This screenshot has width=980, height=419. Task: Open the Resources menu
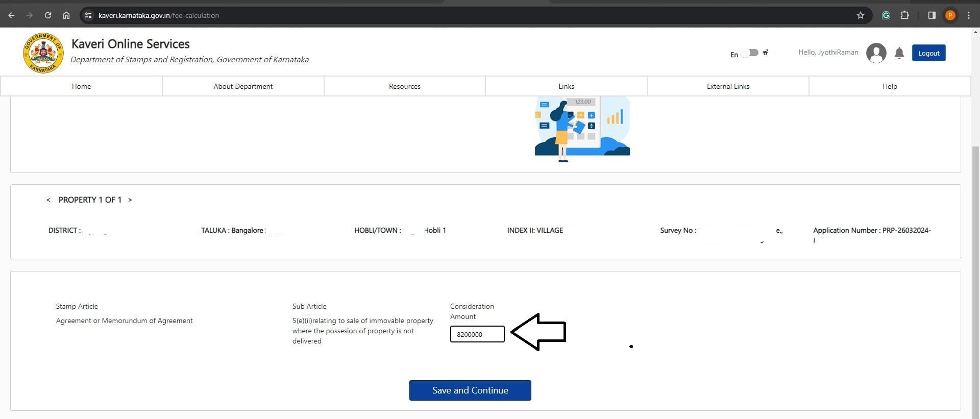point(404,86)
